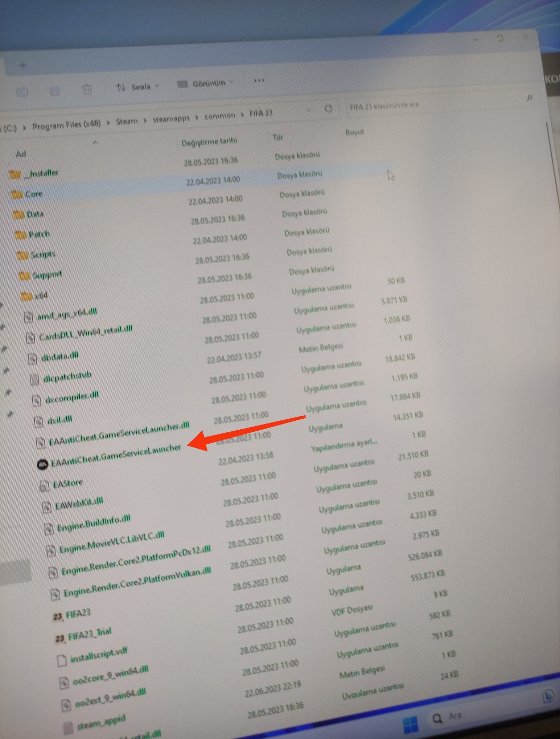Expand the address bar history dropdown

pos(309,110)
